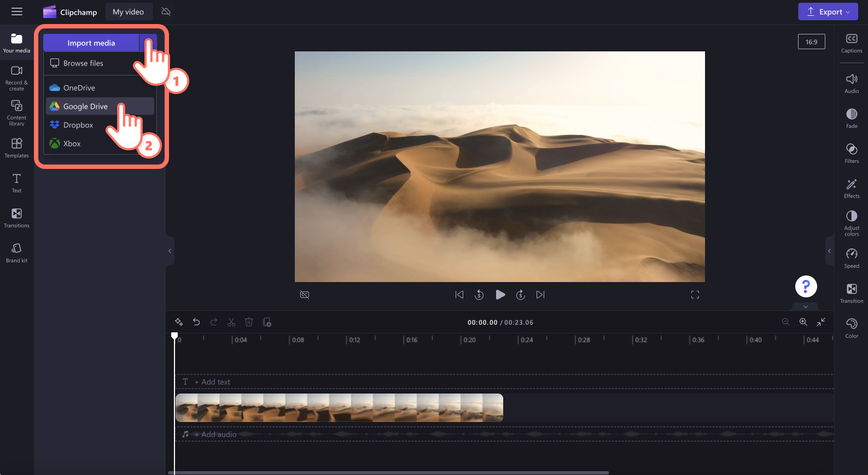Open Audio properties panel
The width and height of the screenshot is (868, 475).
pyautogui.click(x=852, y=84)
